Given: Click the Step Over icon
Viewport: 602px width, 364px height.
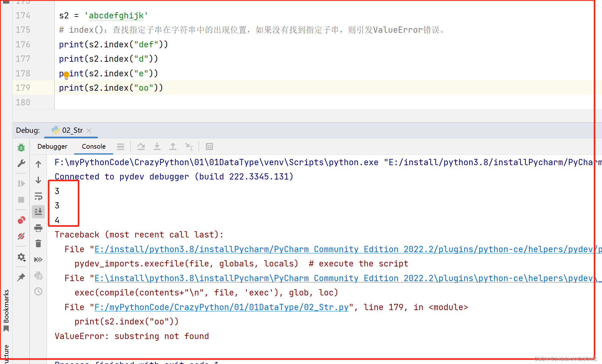Looking at the screenshot, I should pyautogui.click(x=141, y=146).
